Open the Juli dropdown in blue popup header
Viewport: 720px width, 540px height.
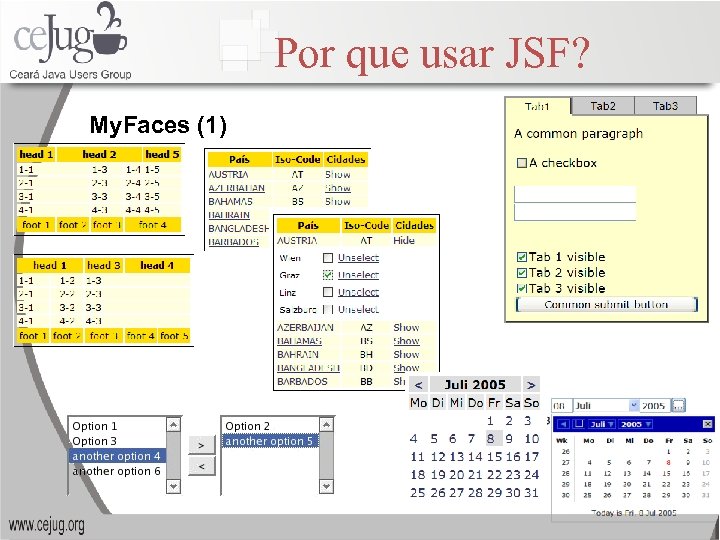[601, 424]
